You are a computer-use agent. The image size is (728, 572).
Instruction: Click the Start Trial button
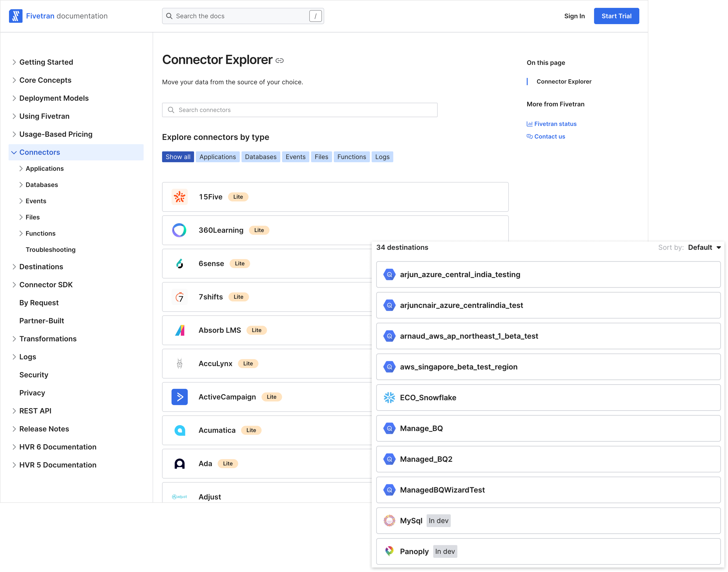(x=616, y=16)
